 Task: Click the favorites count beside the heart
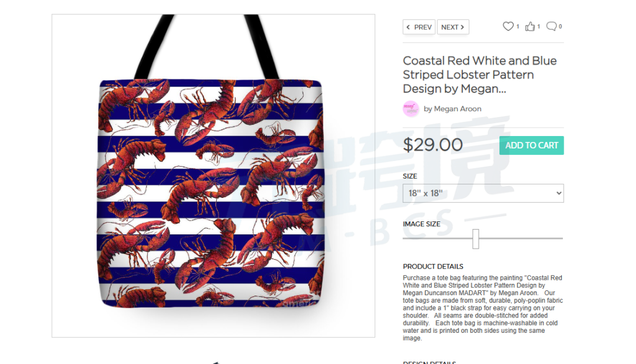518,27
